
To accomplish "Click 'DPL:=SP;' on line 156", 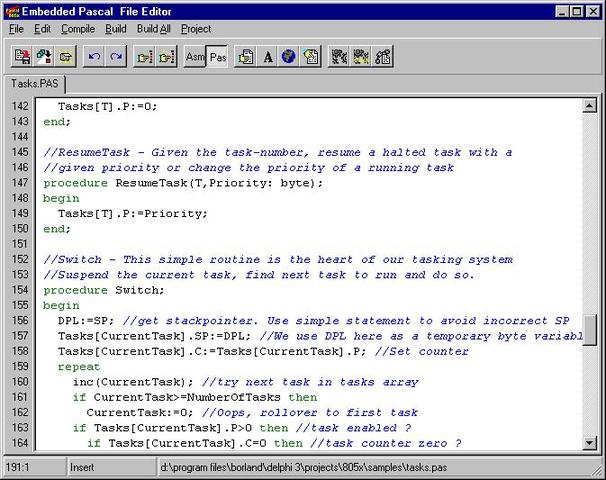I will pos(86,321).
